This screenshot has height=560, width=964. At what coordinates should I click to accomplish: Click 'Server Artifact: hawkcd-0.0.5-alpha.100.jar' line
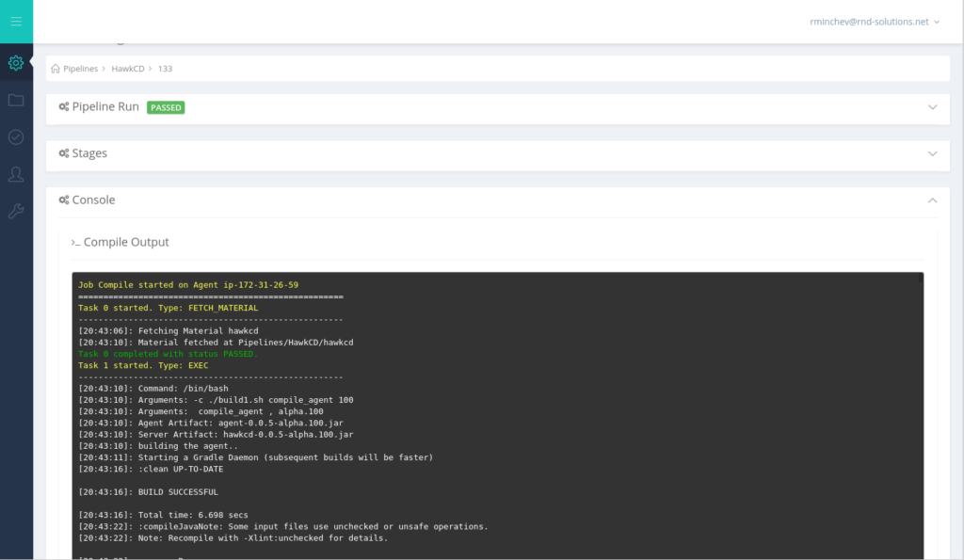coord(216,435)
